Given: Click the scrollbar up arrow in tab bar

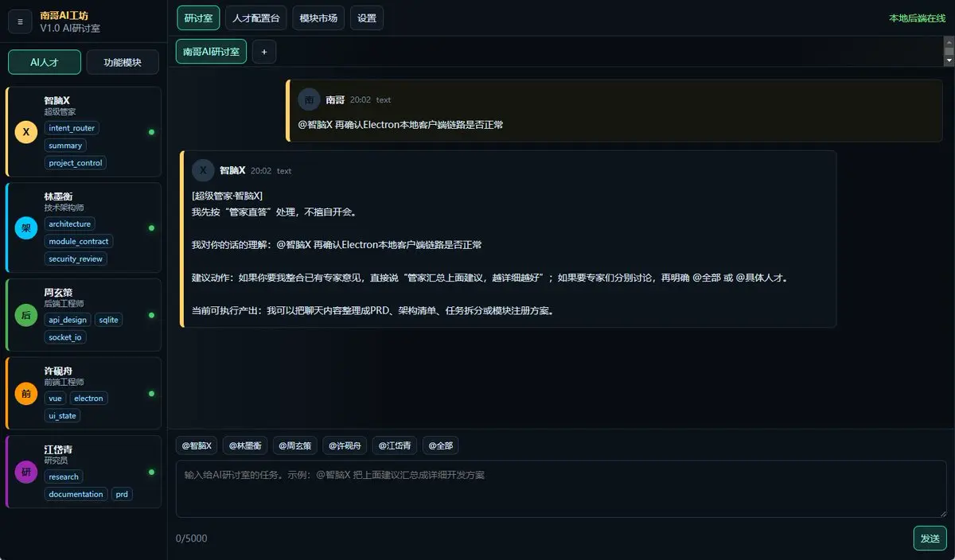Looking at the screenshot, I should [949, 41].
